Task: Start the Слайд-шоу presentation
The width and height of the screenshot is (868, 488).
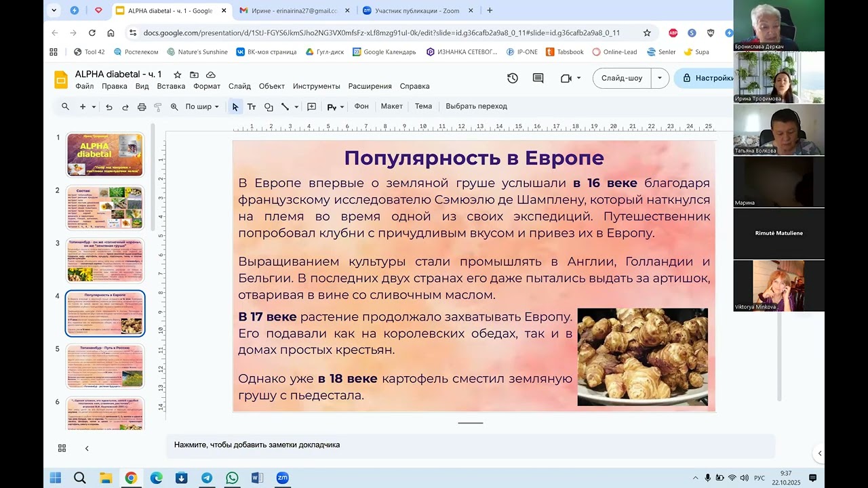Action: (x=622, y=78)
